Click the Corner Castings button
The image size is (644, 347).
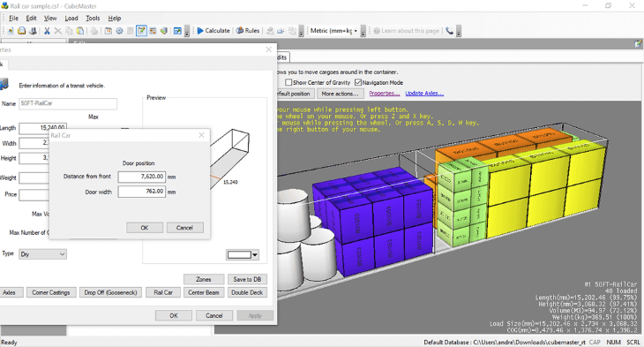(x=51, y=292)
